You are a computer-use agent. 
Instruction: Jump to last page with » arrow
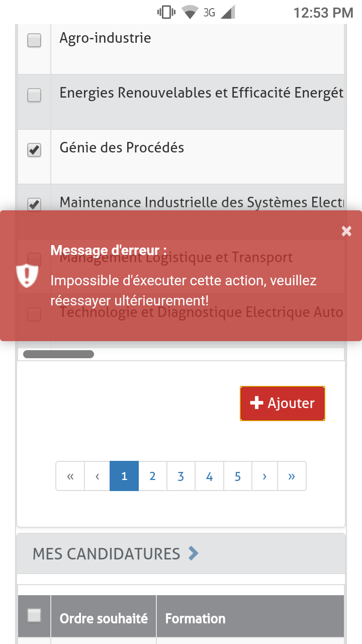pyautogui.click(x=292, y=476)
